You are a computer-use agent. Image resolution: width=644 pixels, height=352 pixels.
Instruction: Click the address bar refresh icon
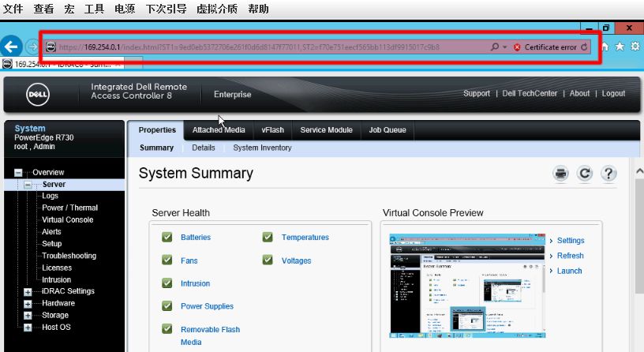pos(584,47)
